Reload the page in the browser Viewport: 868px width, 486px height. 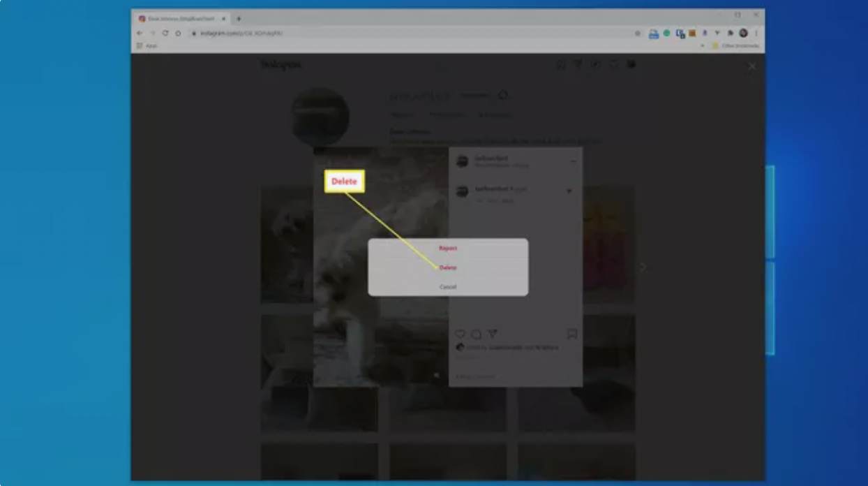pos(165,33)
